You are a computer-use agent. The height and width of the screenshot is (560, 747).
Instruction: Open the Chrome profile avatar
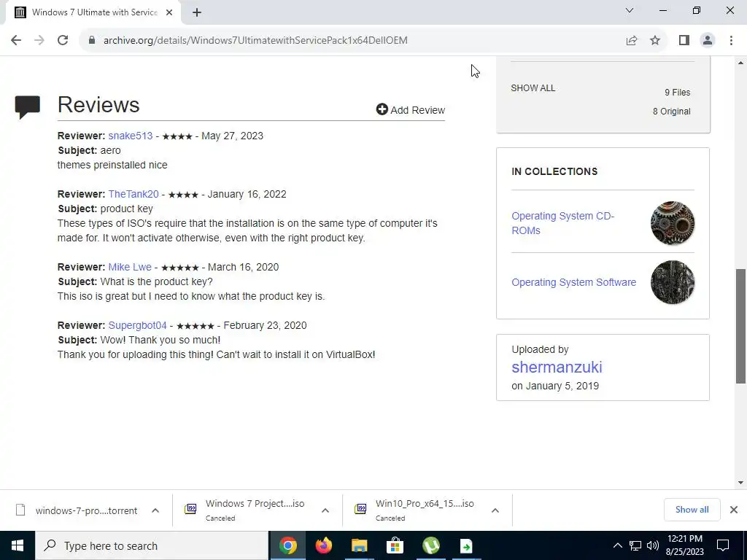[x=708, y=41]
